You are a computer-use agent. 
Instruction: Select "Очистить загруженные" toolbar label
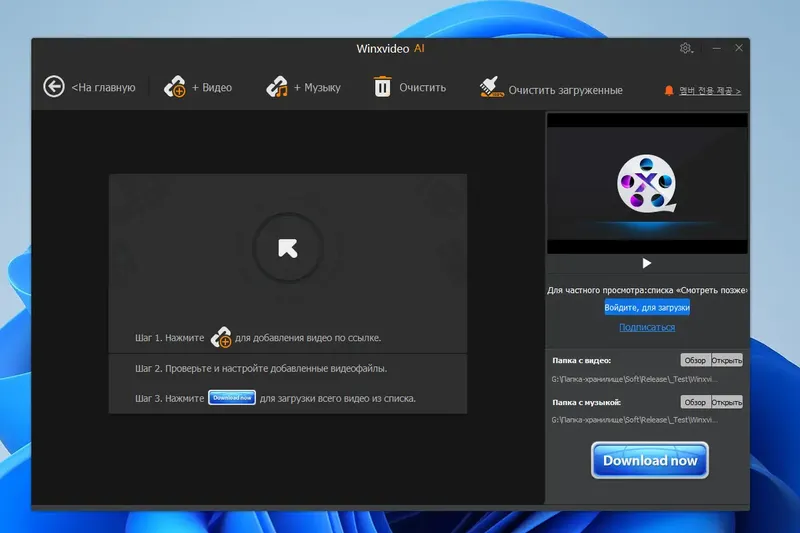(x=565, y=90)
